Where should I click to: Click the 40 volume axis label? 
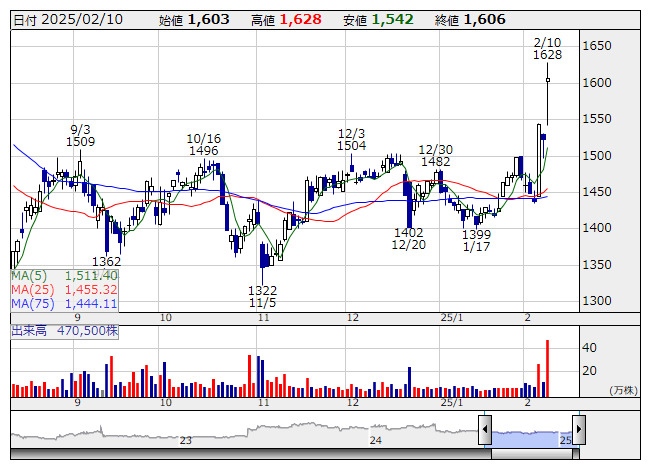(x=589, y=348)
